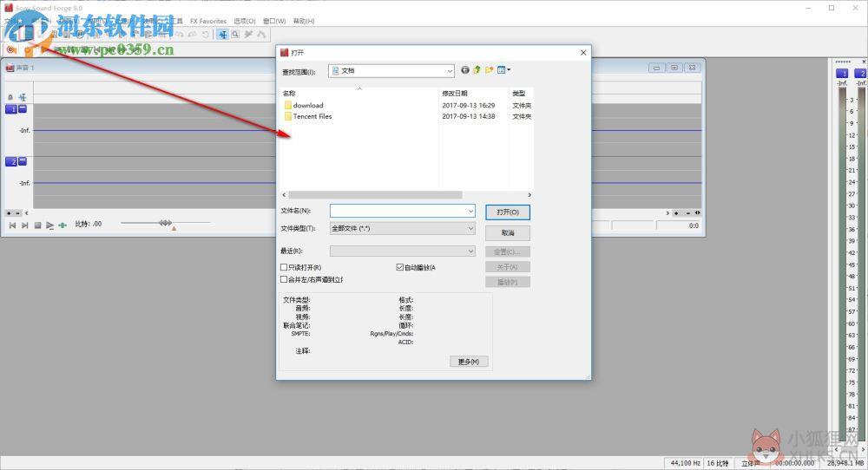
Task: Click the 2017-09-13 16:29 date cell
Action: 469,105
